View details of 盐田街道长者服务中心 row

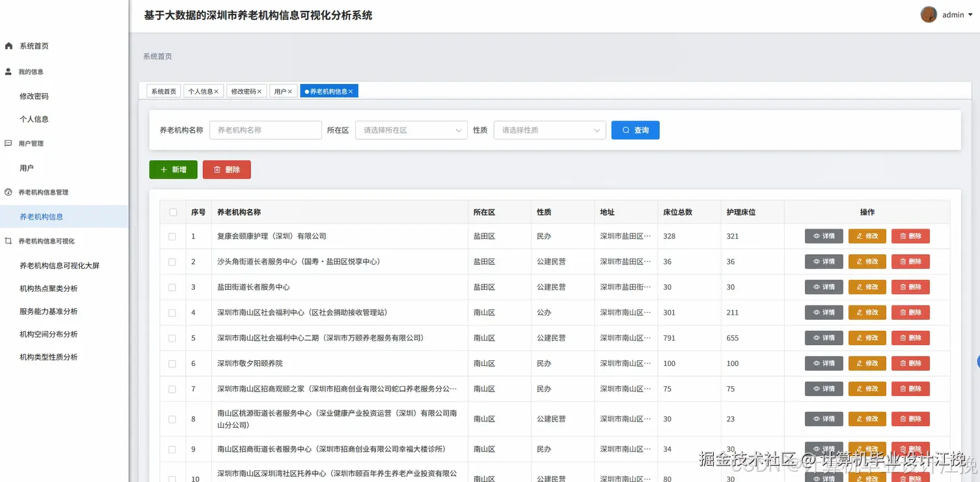(824, 287)
